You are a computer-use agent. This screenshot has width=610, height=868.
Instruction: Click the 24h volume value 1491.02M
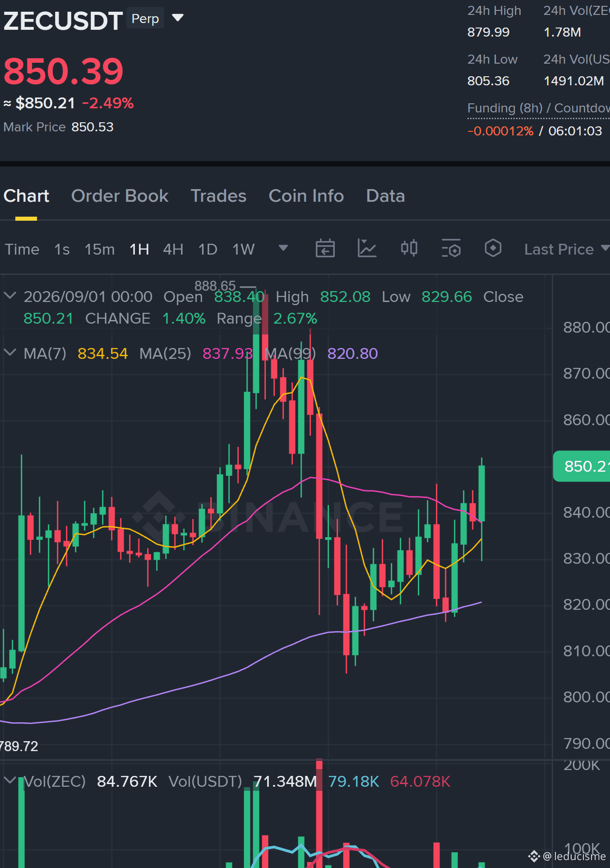coord(574,81)
